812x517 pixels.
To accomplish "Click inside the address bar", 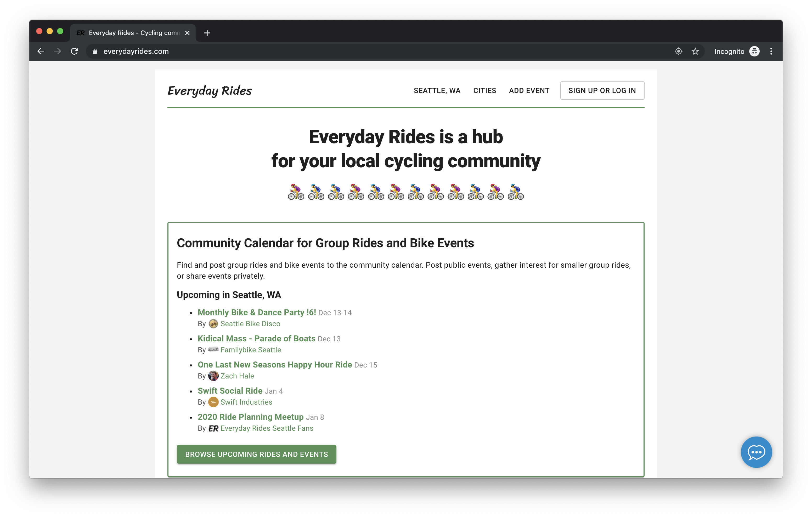I will click(x=236, y=51).
